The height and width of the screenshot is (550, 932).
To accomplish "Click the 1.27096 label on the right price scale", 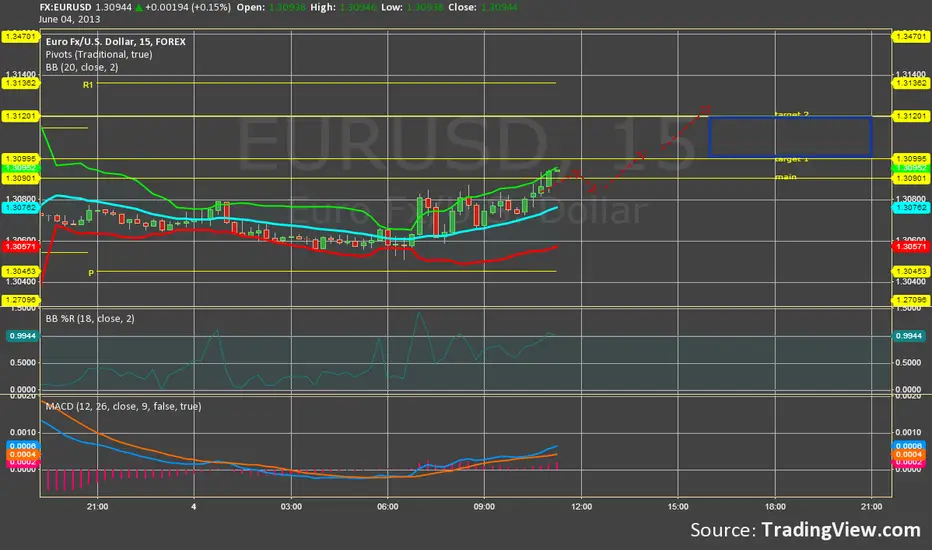I will click(911, 300).
